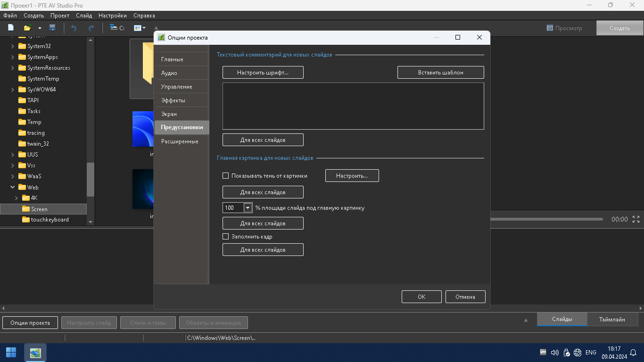Click the 'Настроить шрифт...' button

[x=263, y=73]
